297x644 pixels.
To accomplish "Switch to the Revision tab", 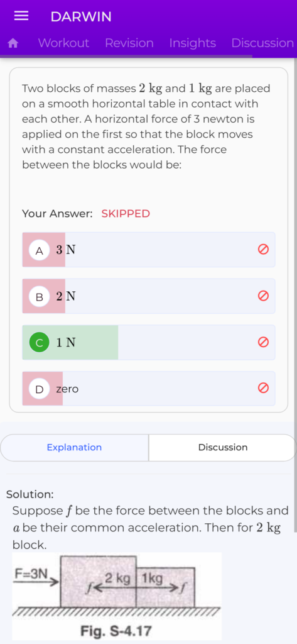I will pos(129,43).
